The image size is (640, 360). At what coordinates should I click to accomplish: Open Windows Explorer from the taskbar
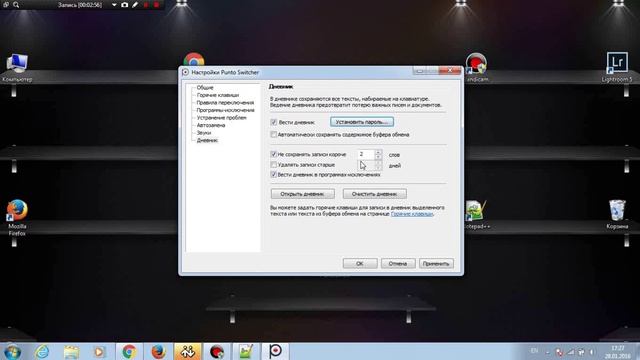[71, 351]
